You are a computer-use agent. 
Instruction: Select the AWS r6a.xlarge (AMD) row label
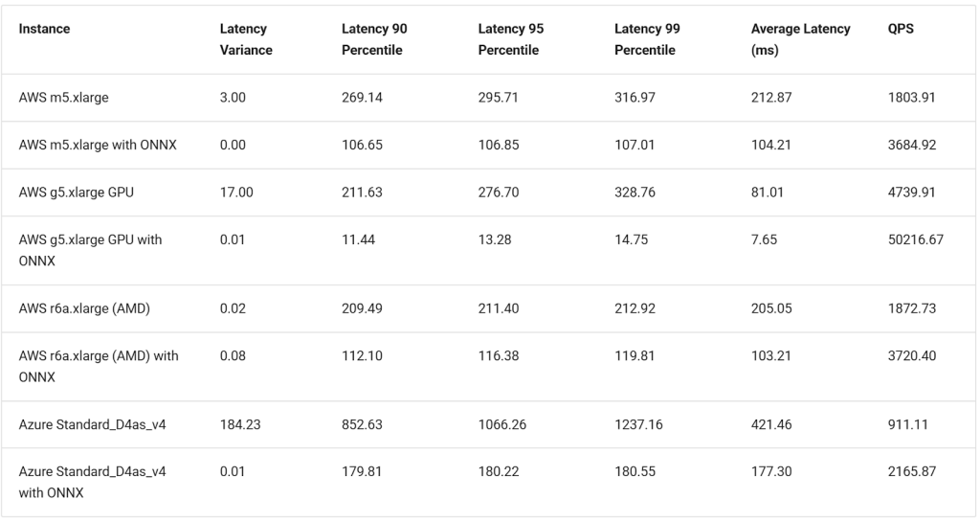[x=84, y=307]
